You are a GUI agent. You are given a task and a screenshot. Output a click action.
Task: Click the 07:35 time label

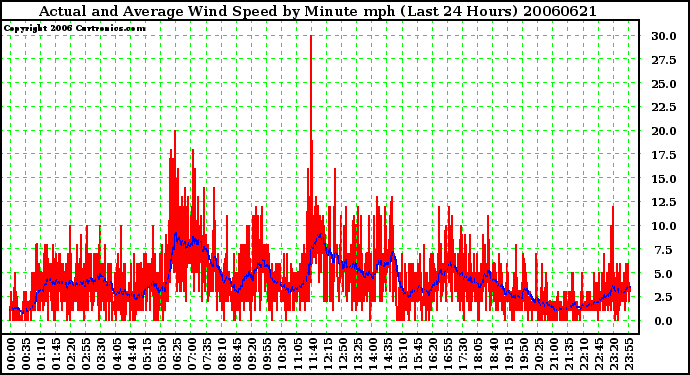[x=206, y=354]
